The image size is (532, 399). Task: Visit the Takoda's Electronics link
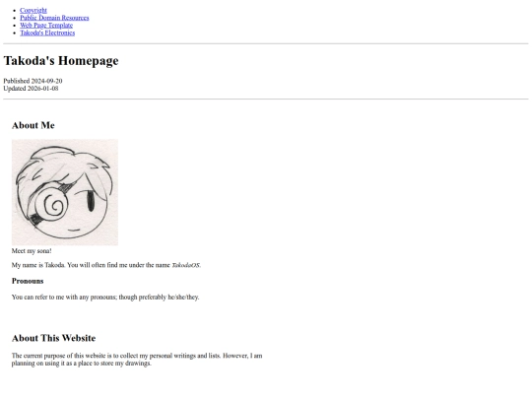pyautogui.click(x=47, y=33)
